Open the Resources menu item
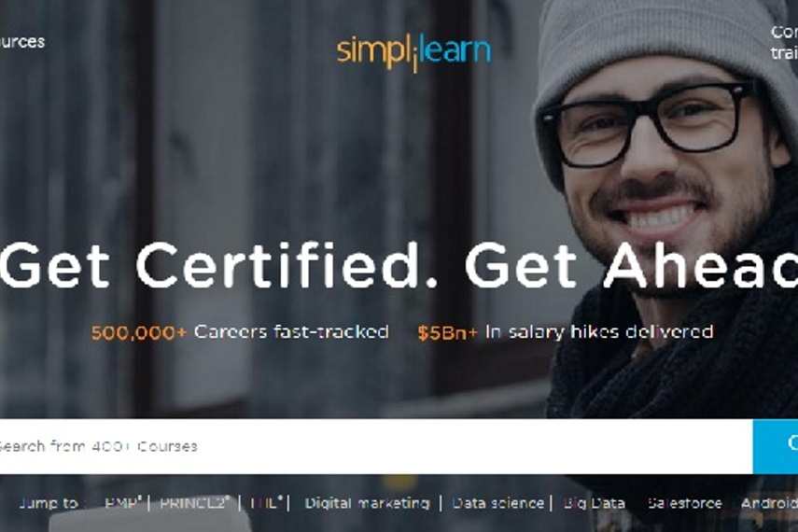This screenshot has height=532, width=798. (x=21, y=42)
